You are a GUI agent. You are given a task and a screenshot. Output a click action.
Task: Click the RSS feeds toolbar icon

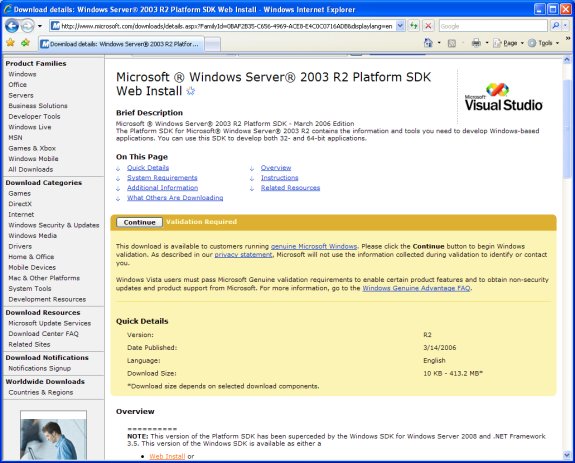click(452, 43)
